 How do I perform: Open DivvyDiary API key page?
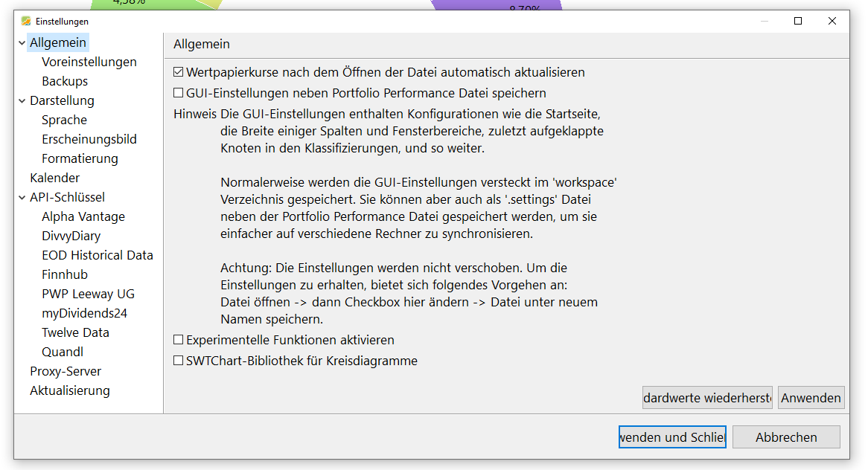71,236
